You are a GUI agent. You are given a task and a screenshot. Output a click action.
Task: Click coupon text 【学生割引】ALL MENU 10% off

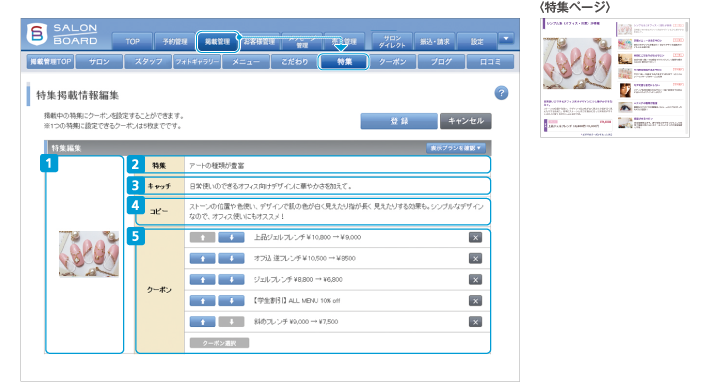tap(297, 301)
